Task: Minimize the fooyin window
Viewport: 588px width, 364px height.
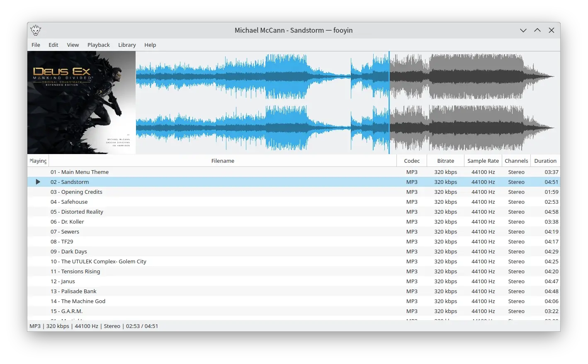Action: [x=523, y=30]
